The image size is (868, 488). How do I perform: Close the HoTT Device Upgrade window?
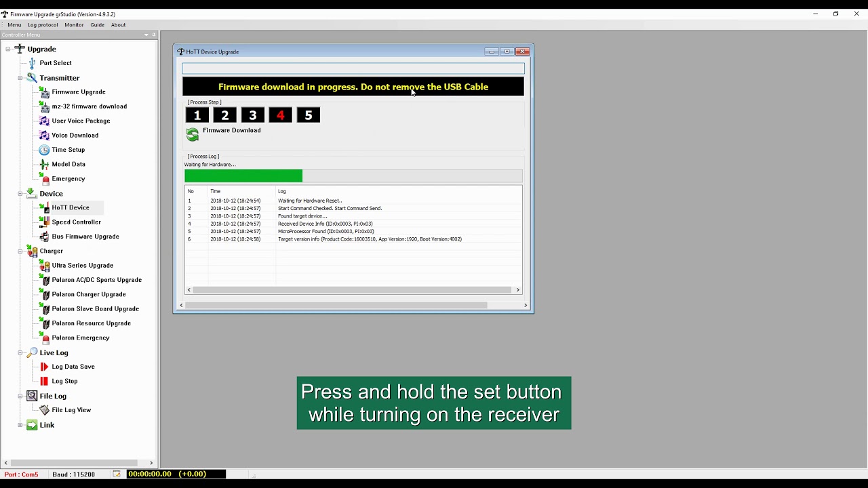coord(522,52)
